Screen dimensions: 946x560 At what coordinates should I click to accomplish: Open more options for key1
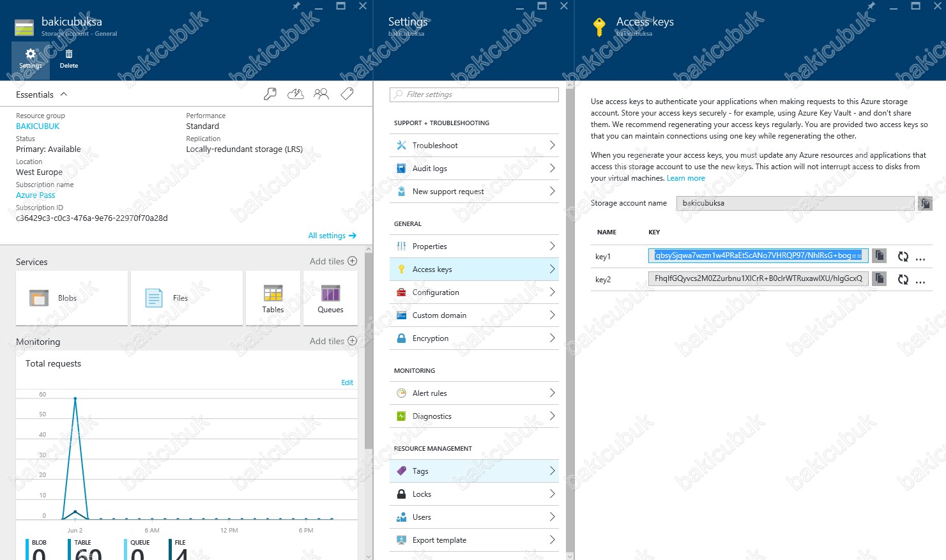click(x=920, y=258)
